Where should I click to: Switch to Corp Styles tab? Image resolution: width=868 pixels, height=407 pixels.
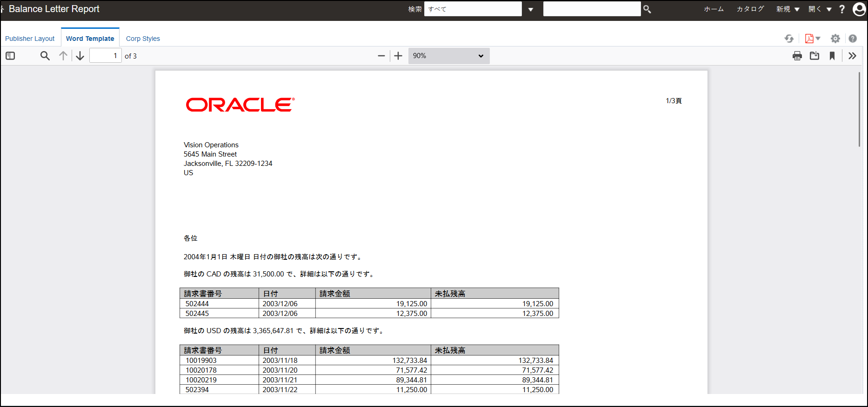click(143, 39)
